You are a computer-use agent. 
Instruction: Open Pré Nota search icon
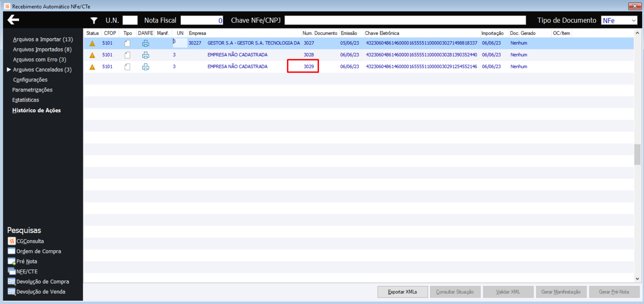tap(11, 261)
